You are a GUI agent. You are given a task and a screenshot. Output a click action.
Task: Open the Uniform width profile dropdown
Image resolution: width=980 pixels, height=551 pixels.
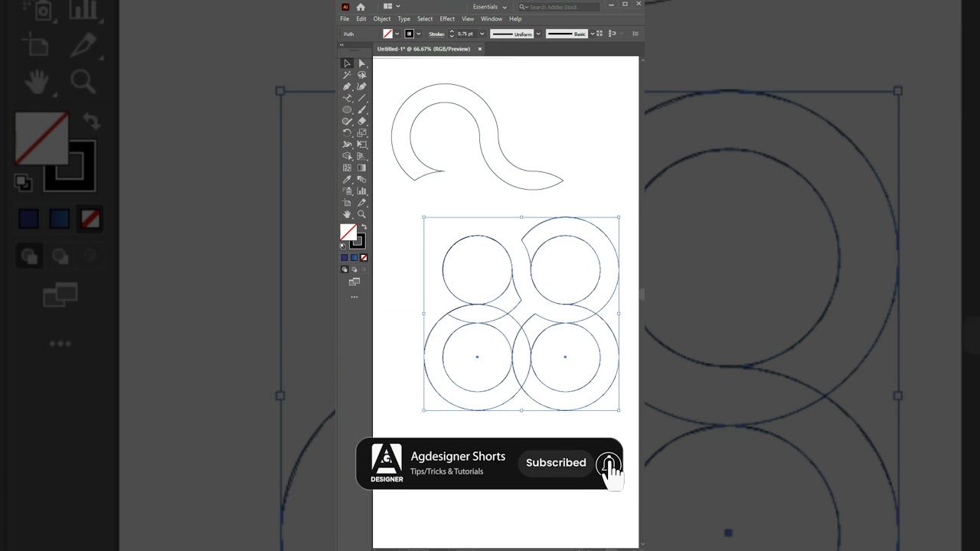click(538, 34)
